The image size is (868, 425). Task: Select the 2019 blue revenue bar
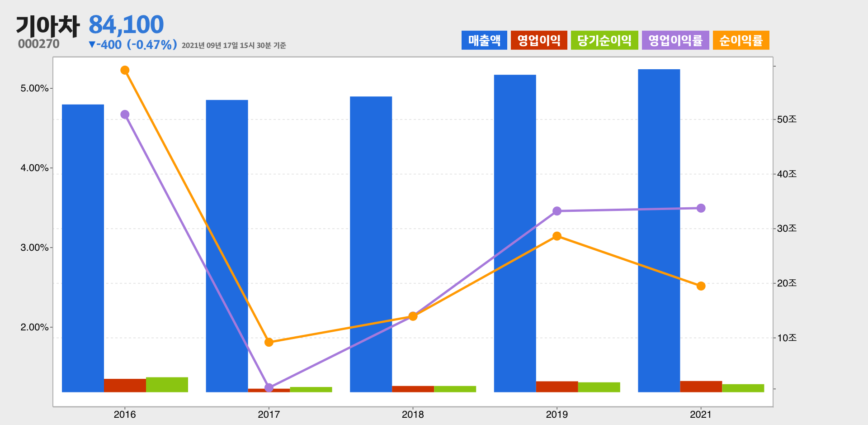(x=515, y=233)
